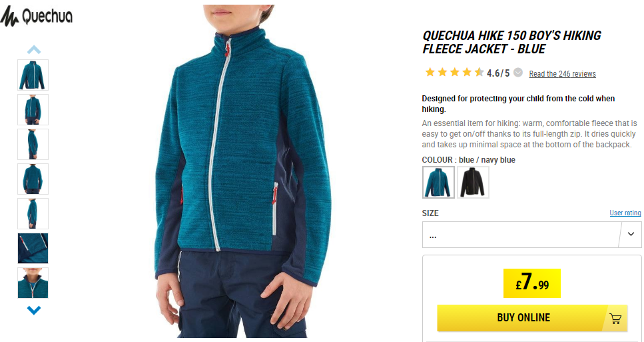Click the star rating icons

coord(455,73)
